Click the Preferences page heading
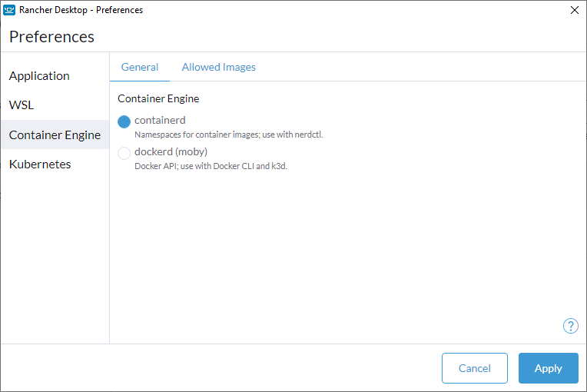587x392 pixels. coord(51,37)
